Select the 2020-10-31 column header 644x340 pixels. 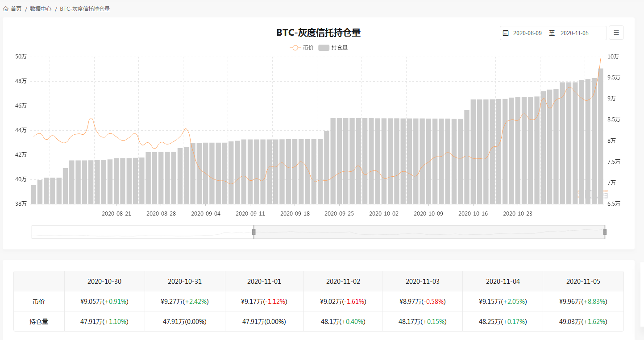click(x=185, y=282)
